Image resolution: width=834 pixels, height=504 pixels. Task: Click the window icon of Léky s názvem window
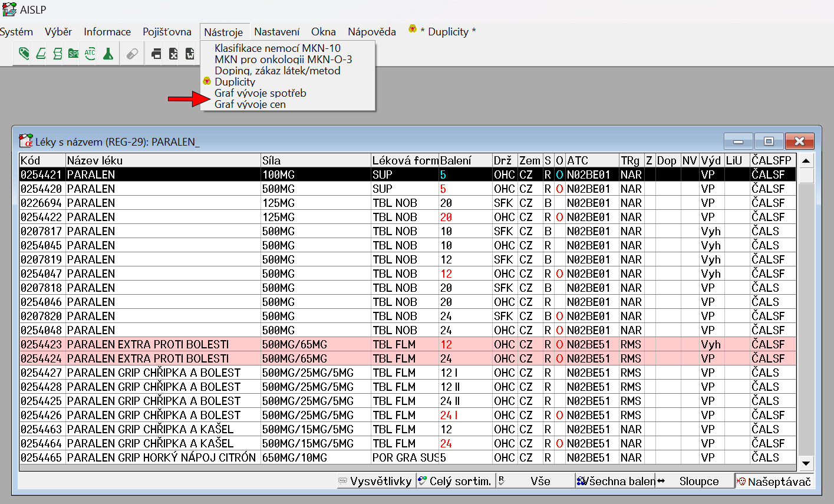pos(26,141)
